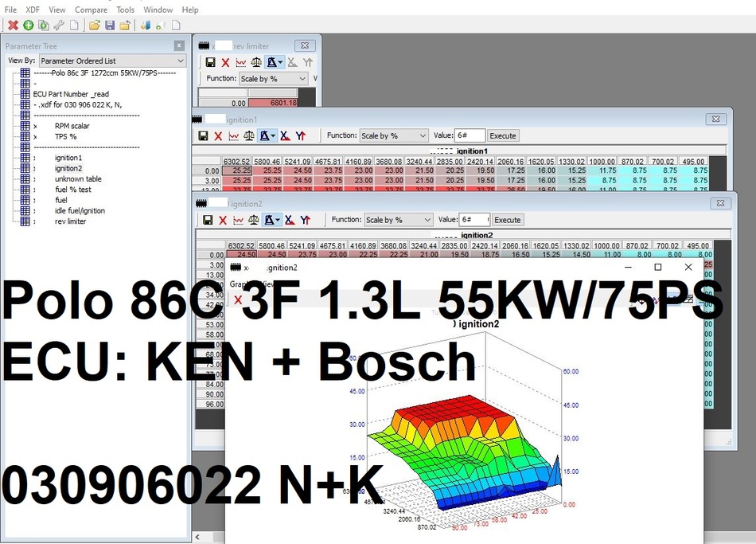
Task: Click balance scales icon in rev limiter window
Action: point(256,62)
